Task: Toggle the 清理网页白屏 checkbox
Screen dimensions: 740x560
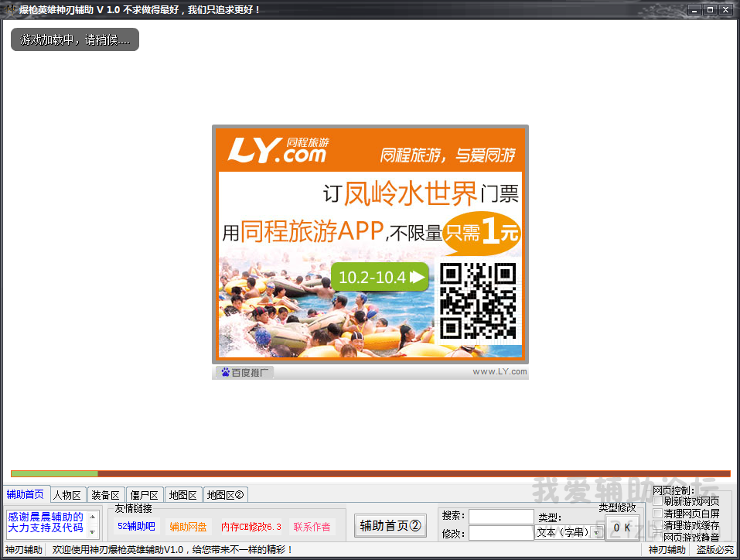Action: (x=657, y=513)
